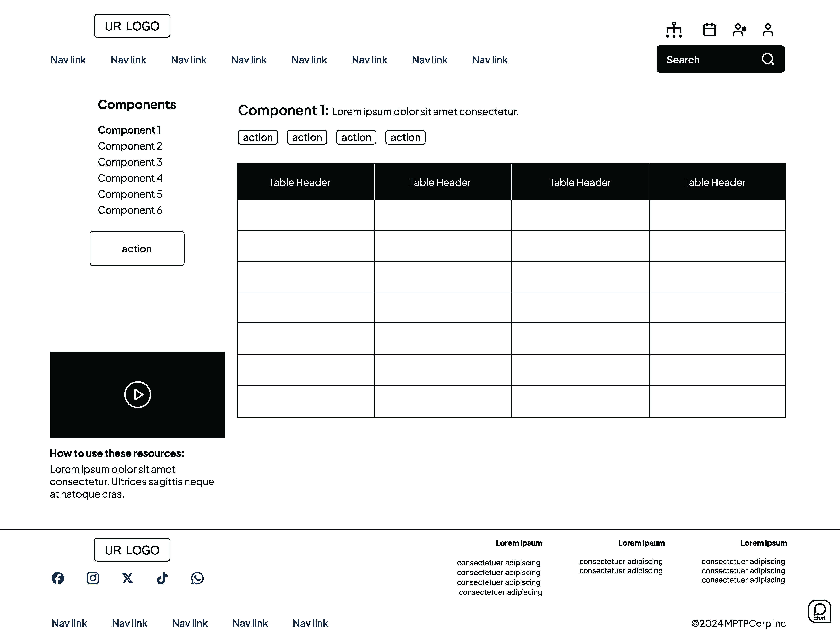This screenshot has height=630, width=840.
Task: Click the magnifier icon in search bar
Action: (768, 59)
